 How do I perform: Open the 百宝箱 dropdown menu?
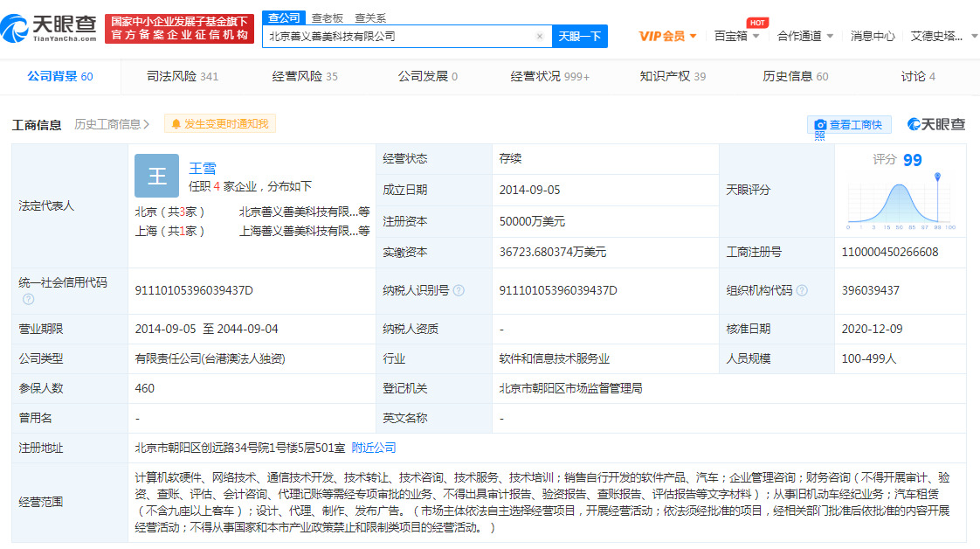[x=736, y=36]
